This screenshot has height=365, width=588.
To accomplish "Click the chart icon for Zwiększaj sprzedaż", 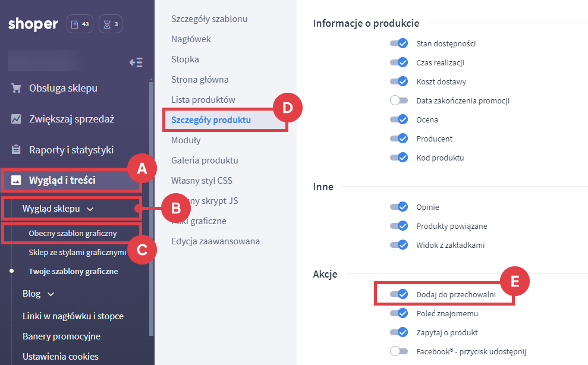I will click(x=16, y=119).
